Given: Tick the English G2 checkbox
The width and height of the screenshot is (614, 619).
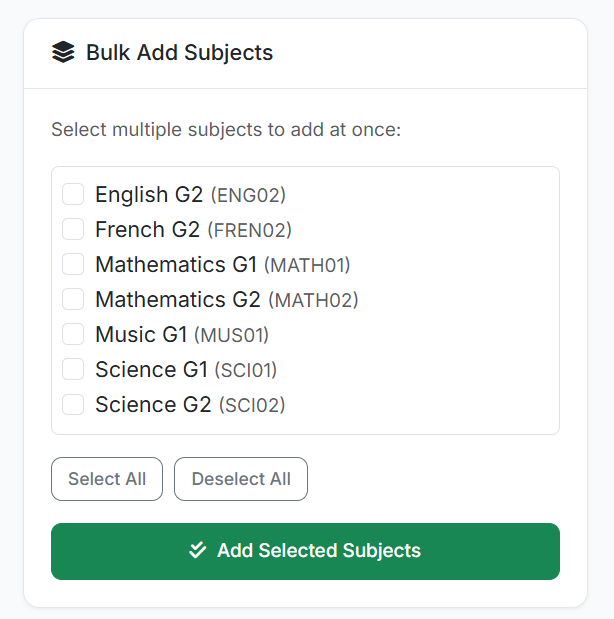Looking at the screenshot, I should point(73,194).
